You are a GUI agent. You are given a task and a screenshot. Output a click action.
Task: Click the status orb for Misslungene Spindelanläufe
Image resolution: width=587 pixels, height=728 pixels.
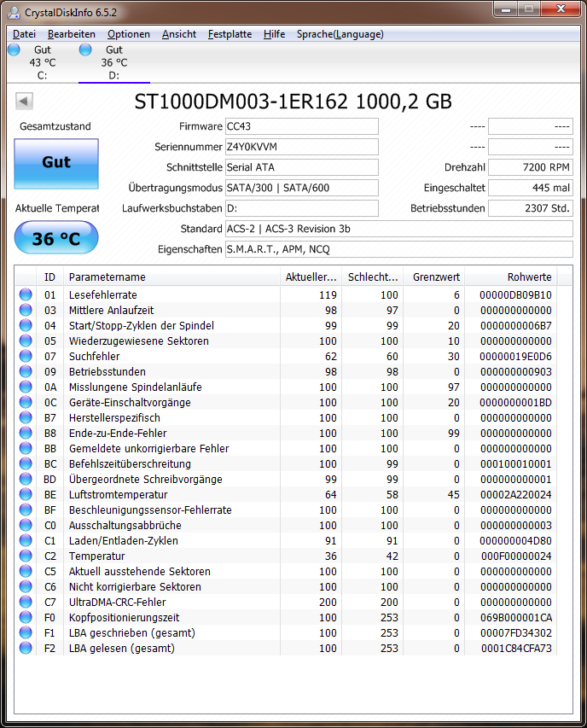[x=26, y=387]
